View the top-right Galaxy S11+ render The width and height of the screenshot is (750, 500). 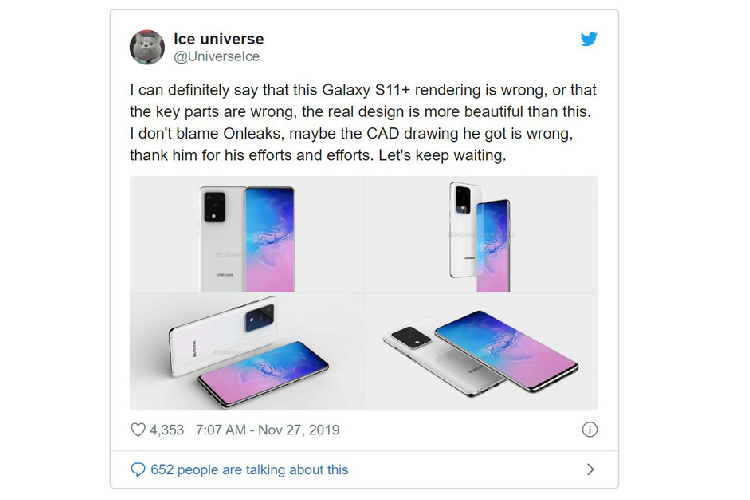[x=482, y=235]
